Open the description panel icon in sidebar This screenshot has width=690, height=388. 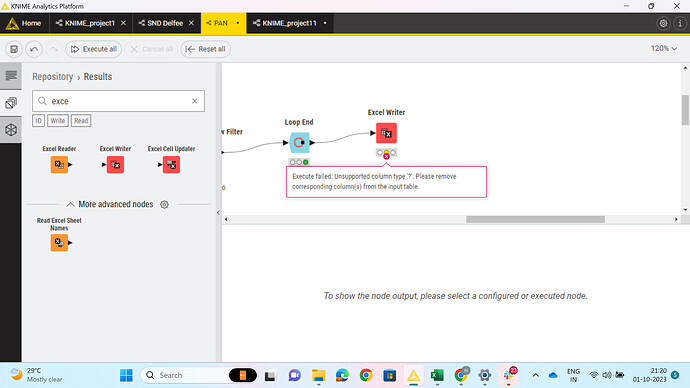11,76
